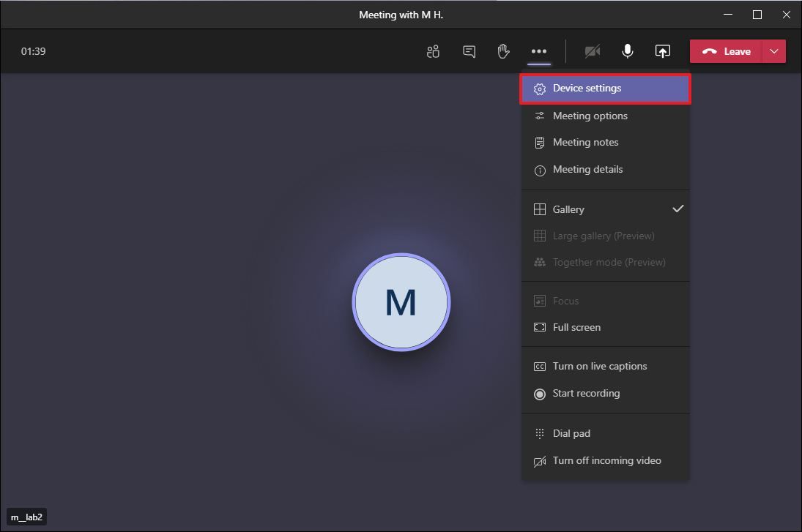The image size is (802, 532).
Task: Click the Leave button
Action: tap(726, 51)
